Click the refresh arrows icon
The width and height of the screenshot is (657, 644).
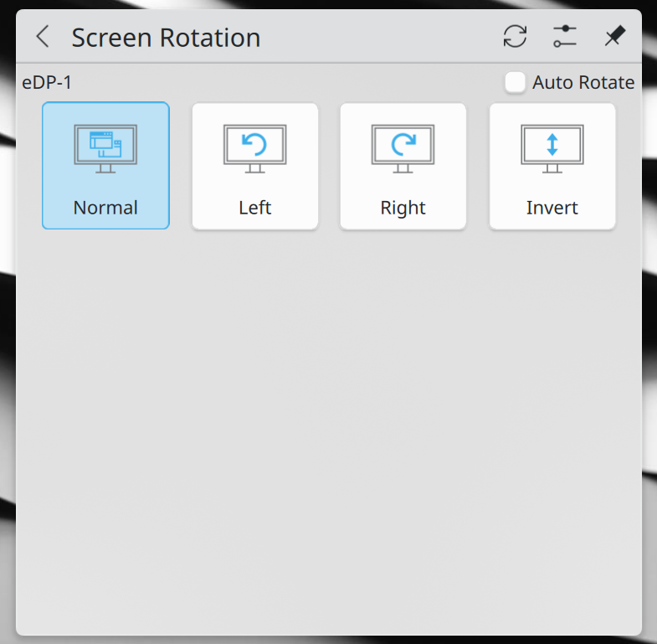(x=515, y=37)
